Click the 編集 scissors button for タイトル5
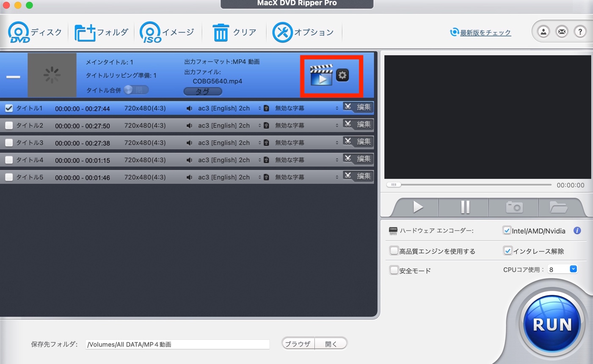Screen dimensions: 593x364 click(358, 176)
